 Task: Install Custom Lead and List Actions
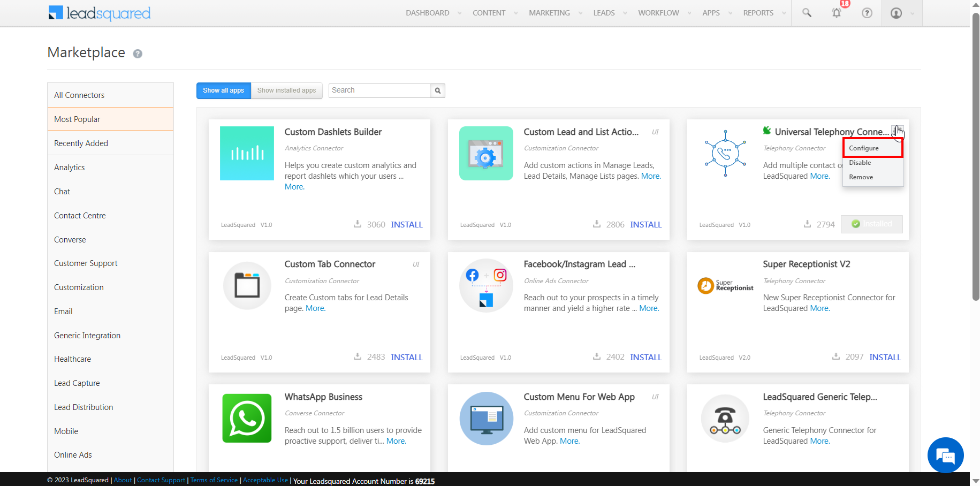(x=646, y=225)
